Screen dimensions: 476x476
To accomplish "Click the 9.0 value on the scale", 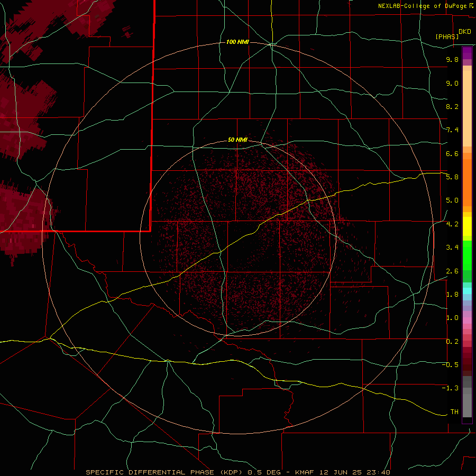I will (452, 83).
